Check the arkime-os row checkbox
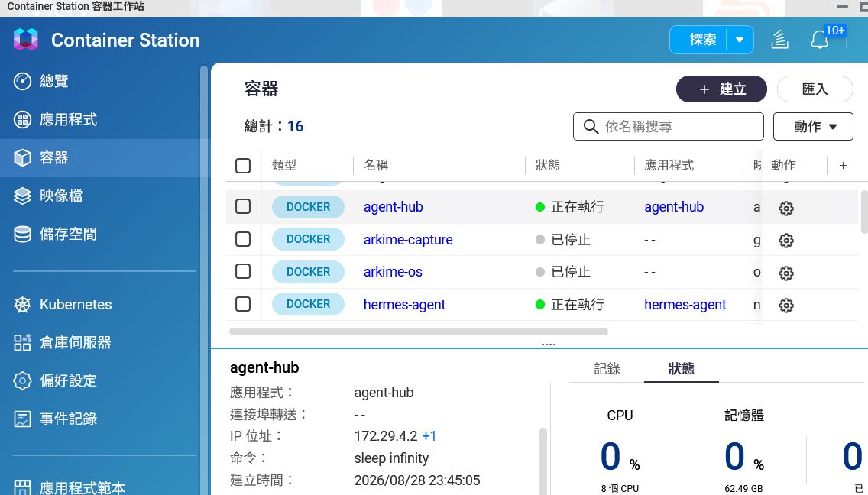Image resolution: width=868 pixels, height=495 pixels. click(243, 271)
